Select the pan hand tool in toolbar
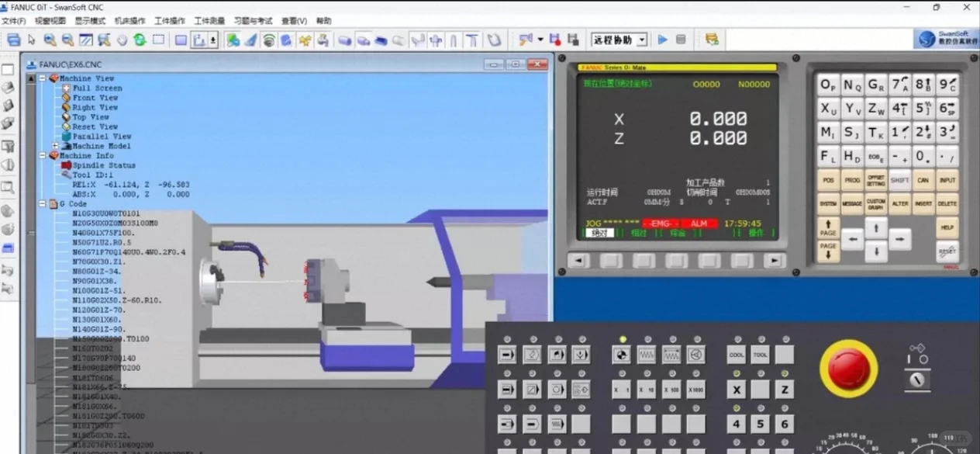This screenshot has width=980, height=454. point(122,40)
